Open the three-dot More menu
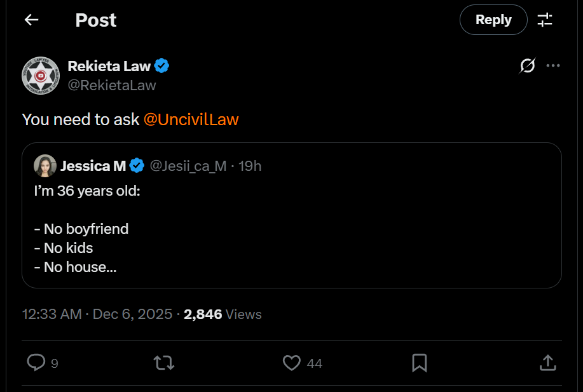The image size is (583, 392). click(x=553, y=66)
